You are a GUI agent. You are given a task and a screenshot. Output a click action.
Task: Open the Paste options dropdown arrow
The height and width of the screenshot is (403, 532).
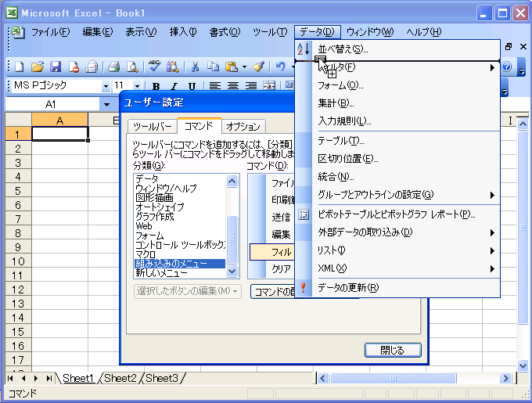tap(244, 67)
